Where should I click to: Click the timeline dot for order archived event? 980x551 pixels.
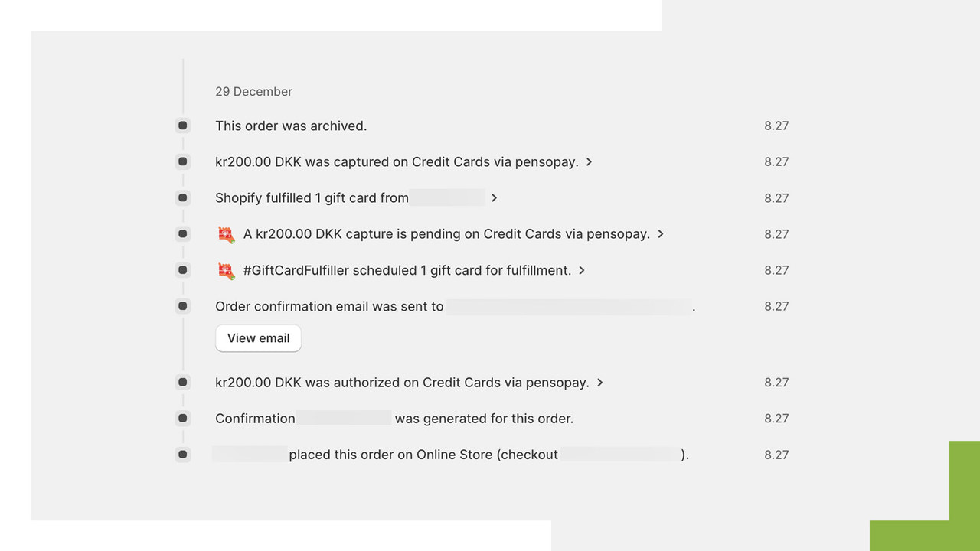182,126
